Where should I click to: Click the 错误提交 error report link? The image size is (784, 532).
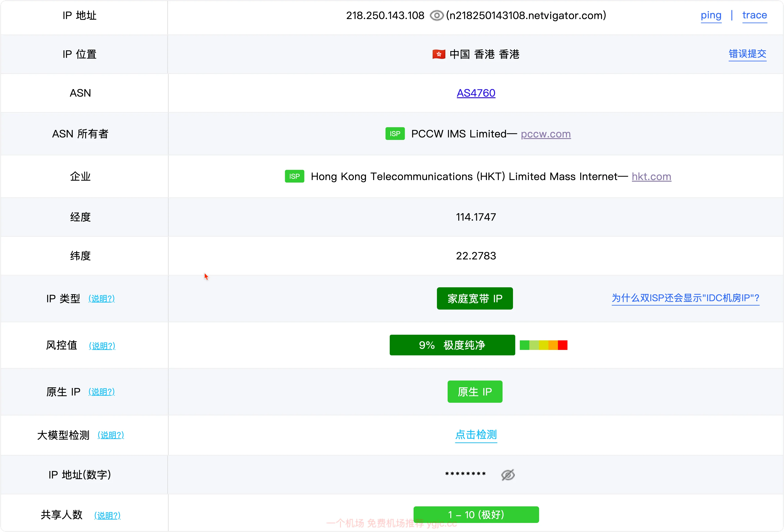747,54
